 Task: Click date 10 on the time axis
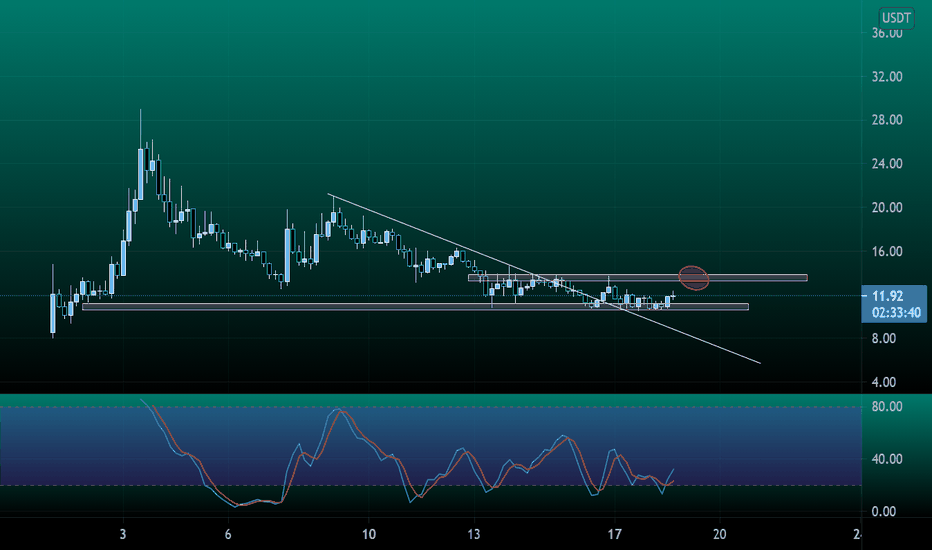pyautogui.click(x=369, y=534)
